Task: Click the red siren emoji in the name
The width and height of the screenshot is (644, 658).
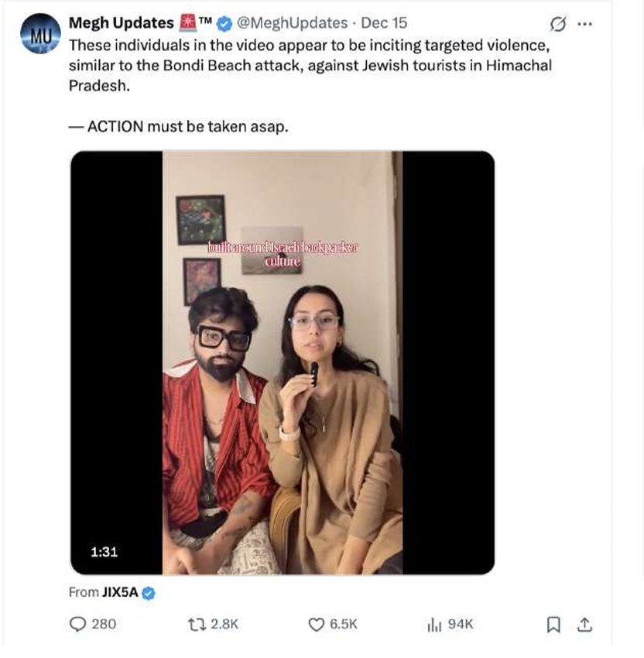Action: tap(187, 22)
